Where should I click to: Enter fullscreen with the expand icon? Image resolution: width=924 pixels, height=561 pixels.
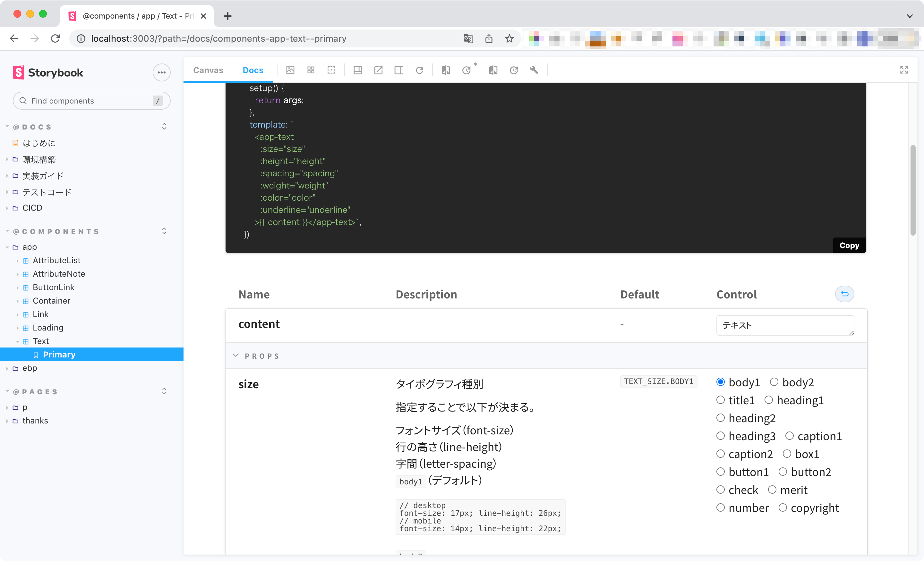point(904,70)
